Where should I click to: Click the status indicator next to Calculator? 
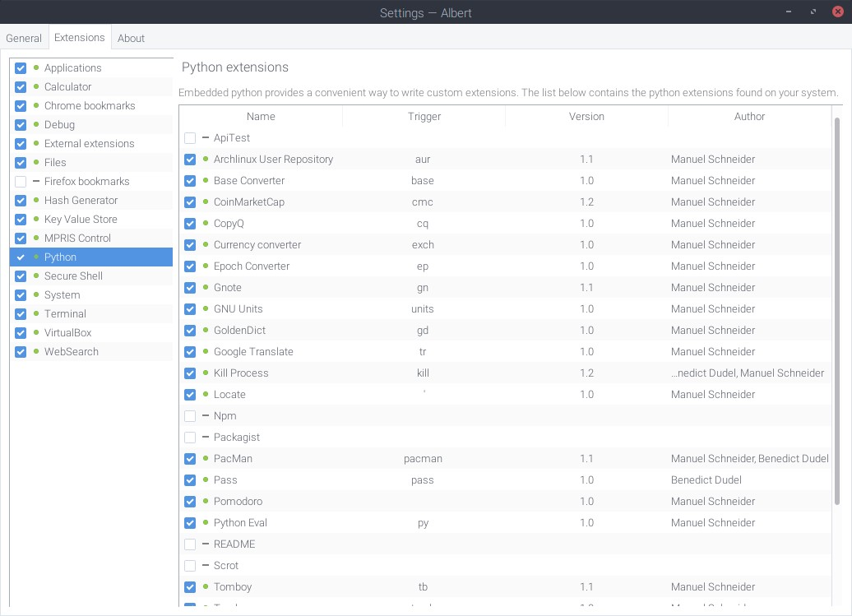(36, 86)
